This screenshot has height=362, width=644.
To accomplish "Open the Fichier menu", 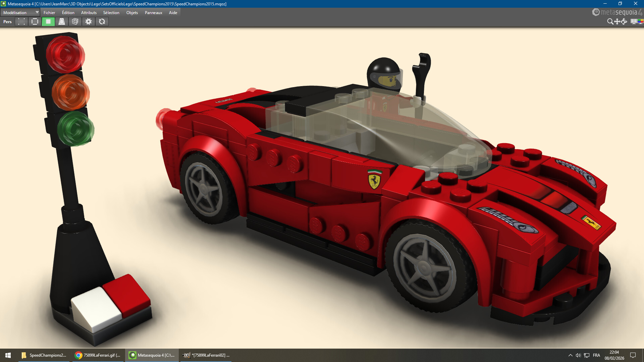I will point(49,12).
